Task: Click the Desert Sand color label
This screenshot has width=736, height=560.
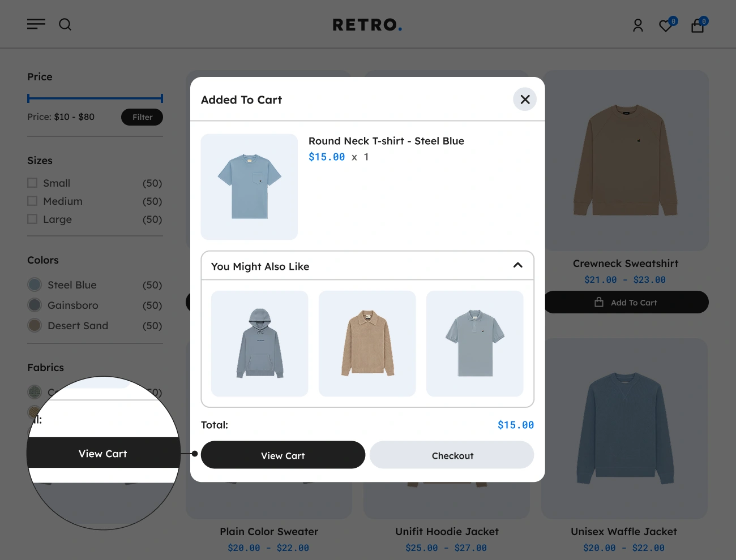Action: (78, 326)
